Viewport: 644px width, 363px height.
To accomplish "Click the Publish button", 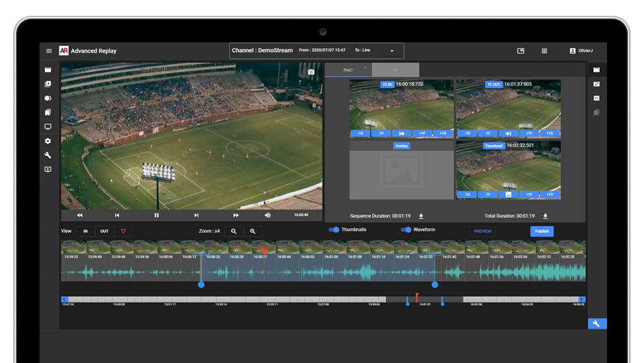I will (542, 232).
